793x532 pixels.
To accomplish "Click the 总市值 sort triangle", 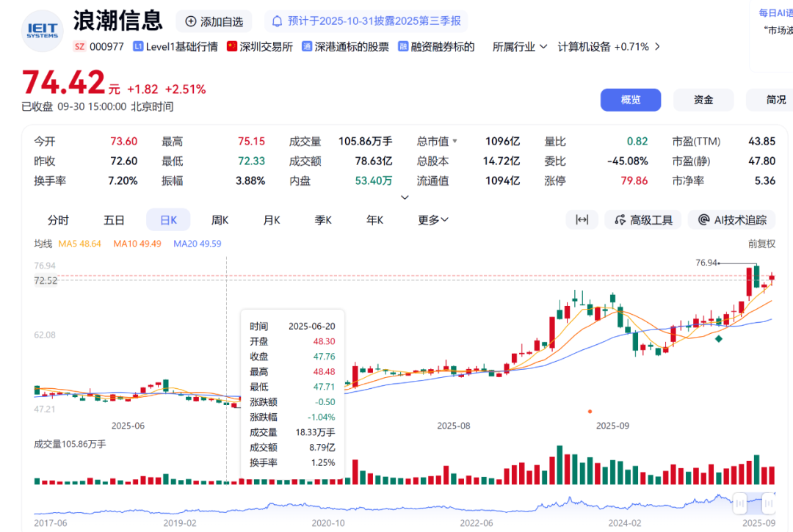I will [x=455, y=142].
